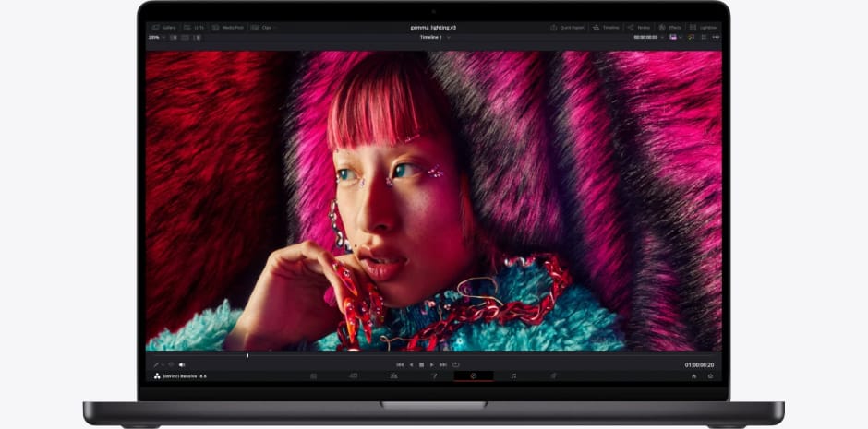This screenshot has height=429, width=868.
Task: Click the playhead on the viewer scrub bar
Action: (247, 355)
